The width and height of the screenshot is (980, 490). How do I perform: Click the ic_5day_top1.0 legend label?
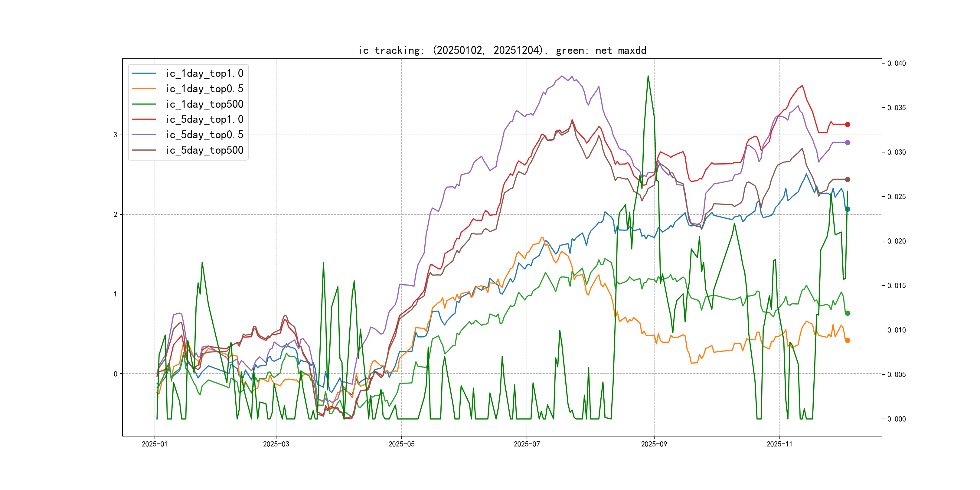point(204,119)
